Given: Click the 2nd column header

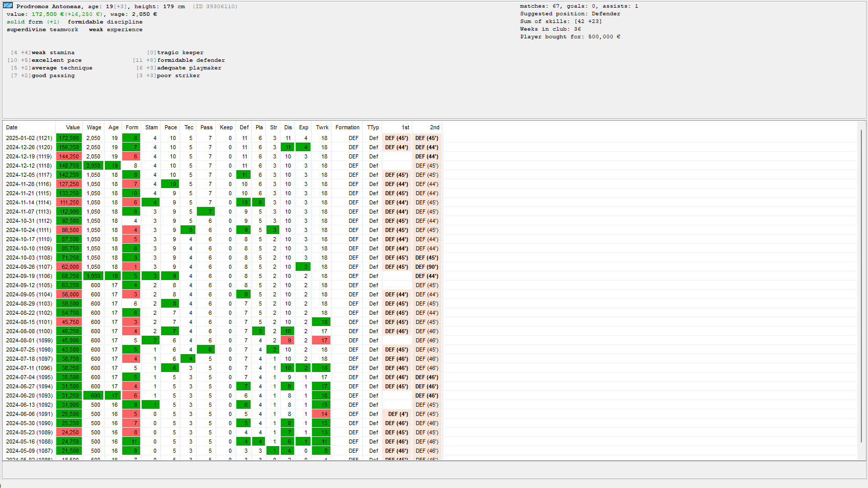Looking at the screenshot, I should (x=427, y=127).
